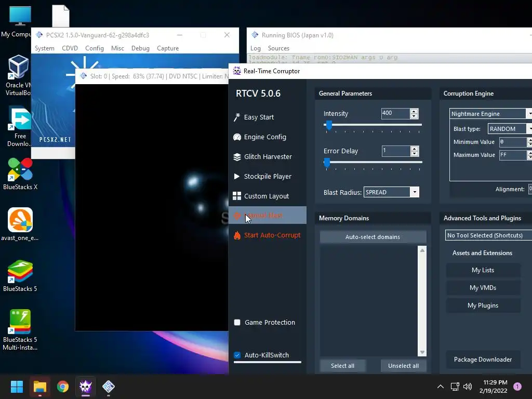This screenshot has height=399, width=532.
Task: Click Running BIOS window title icon
Action: [255, 35]
